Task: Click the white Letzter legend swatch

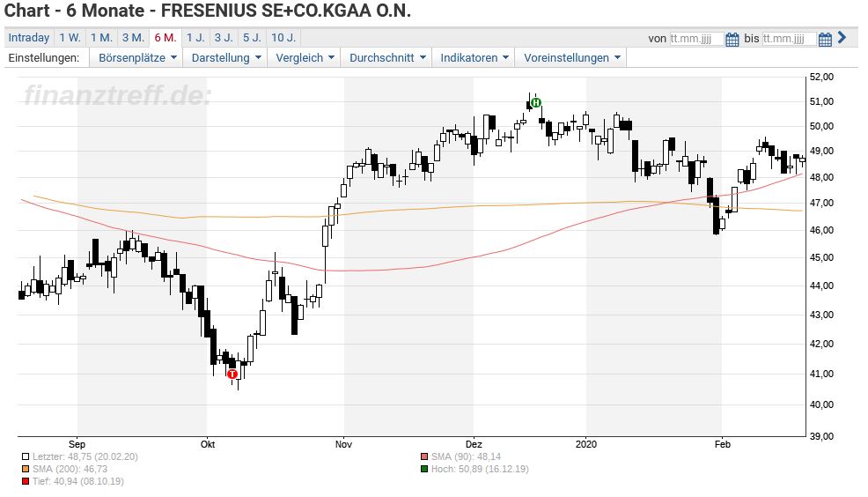Action: [x=26, y=457]
